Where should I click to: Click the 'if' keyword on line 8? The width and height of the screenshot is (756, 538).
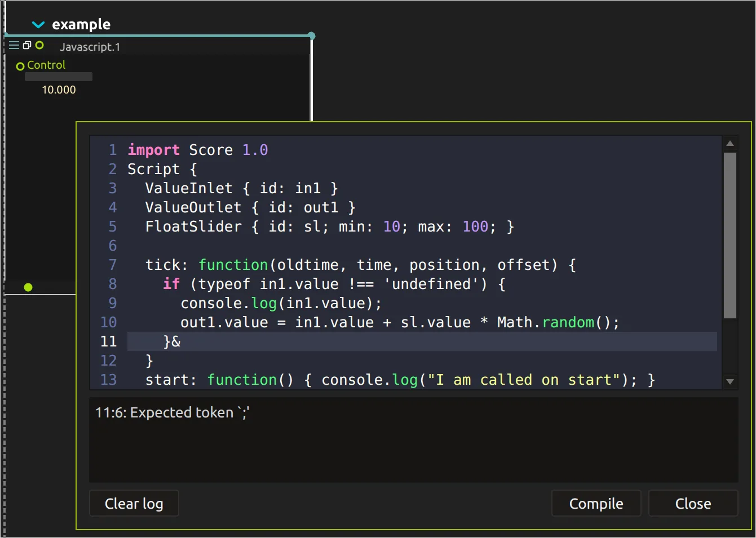click(171, 284)
